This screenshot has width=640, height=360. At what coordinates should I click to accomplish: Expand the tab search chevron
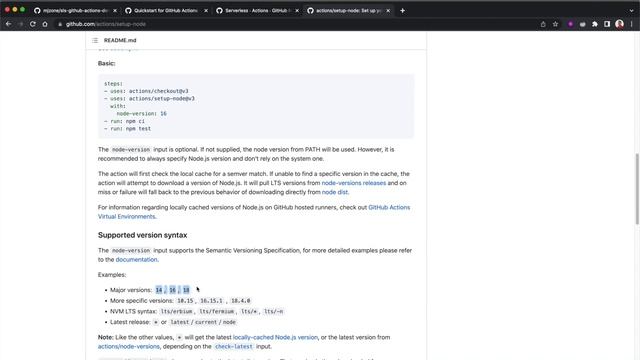631,11
